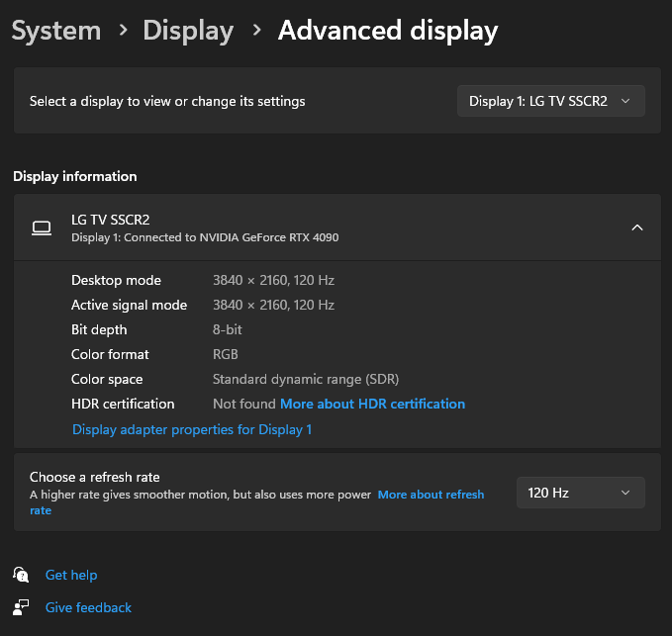Go back to System in the breadcrumb
Viewport: 672px width, 636px height.
56,31
